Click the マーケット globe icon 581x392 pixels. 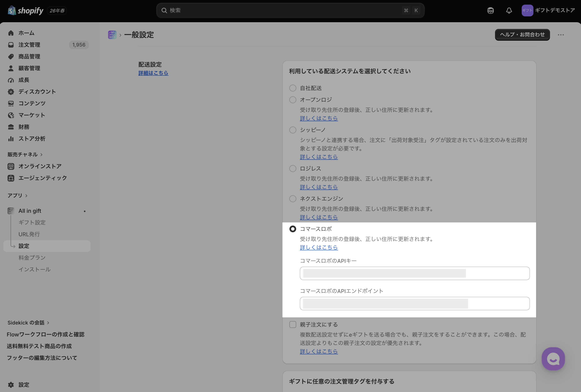11,115
